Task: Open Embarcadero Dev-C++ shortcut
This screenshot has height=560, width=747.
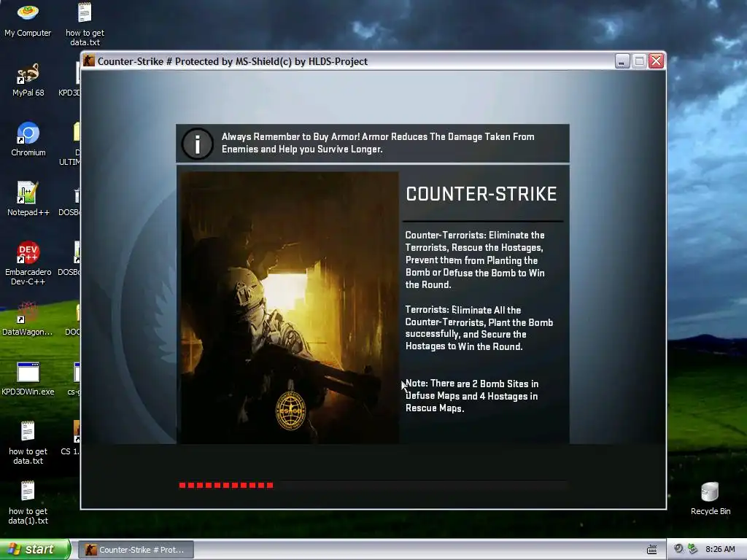Action: click(28, 263)
